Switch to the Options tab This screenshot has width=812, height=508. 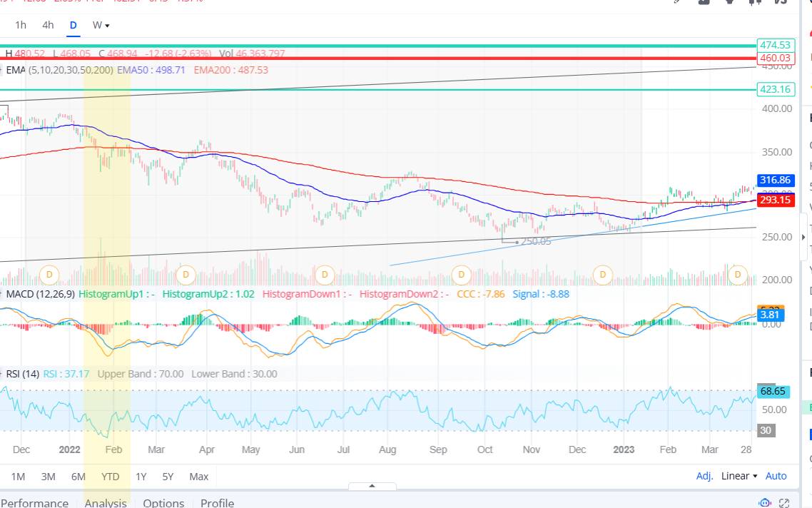(163, 503)
